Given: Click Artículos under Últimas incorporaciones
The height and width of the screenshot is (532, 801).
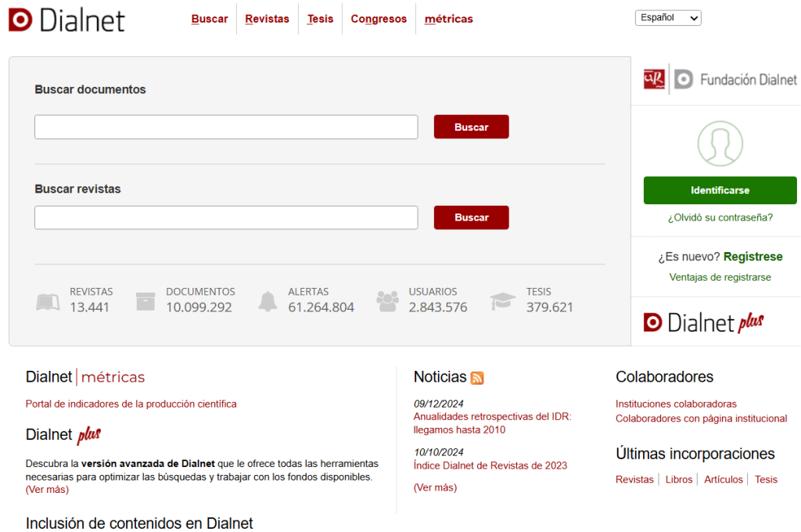Looking at the screenshot, I should pos(724,480).
